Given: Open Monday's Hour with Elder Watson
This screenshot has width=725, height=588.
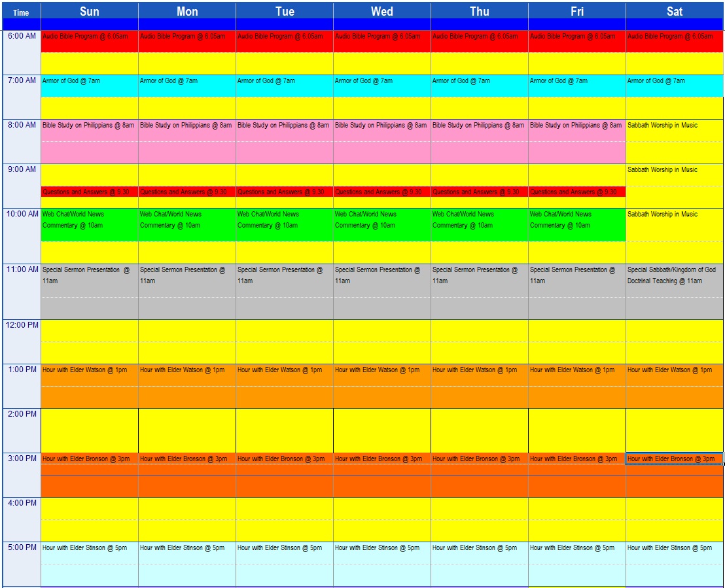Looking at the screenshot, I should coord(186,370).
